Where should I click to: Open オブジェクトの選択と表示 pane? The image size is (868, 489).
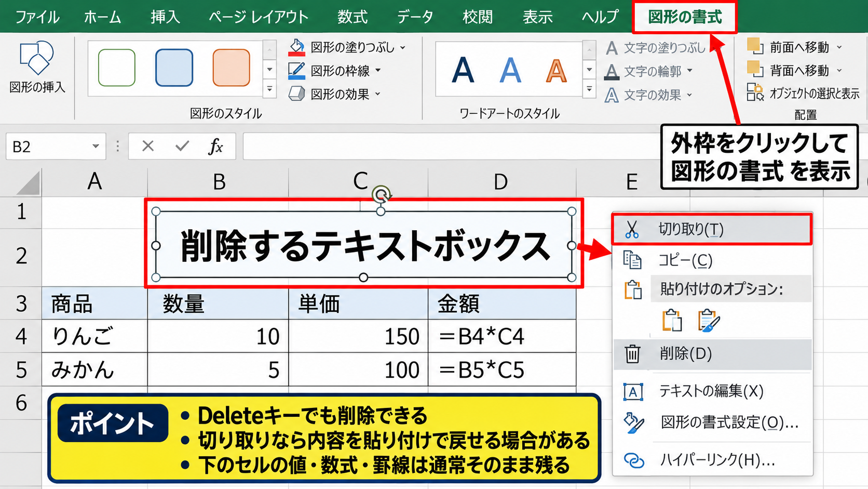click(x=803, y=93)
